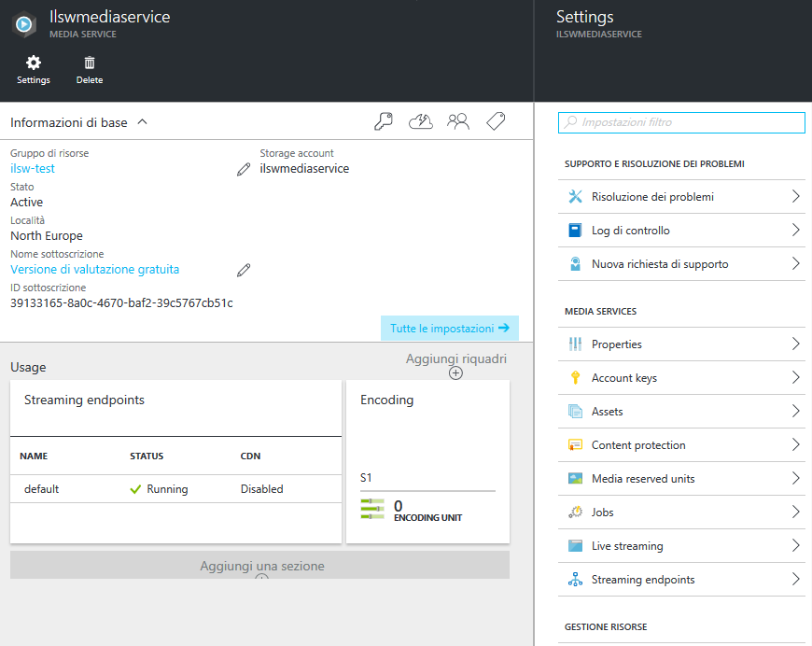Click Aggiungi una sezione bar
The height and width of the screenshot is (646, 812).
click(260, 565)
